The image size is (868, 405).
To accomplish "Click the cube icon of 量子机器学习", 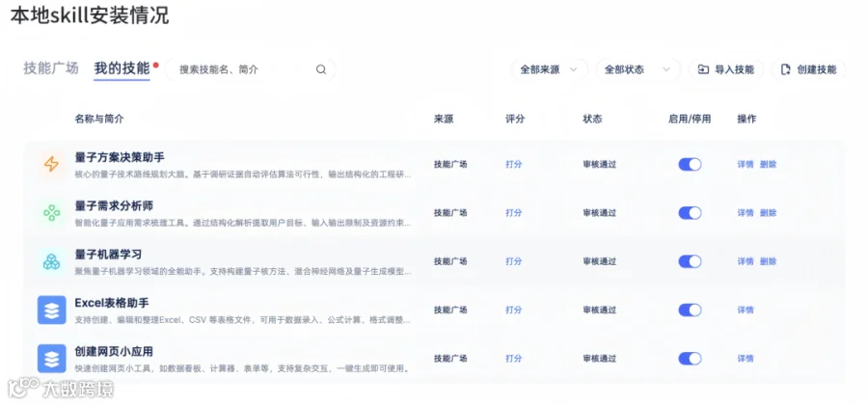I will pos(51,261).
